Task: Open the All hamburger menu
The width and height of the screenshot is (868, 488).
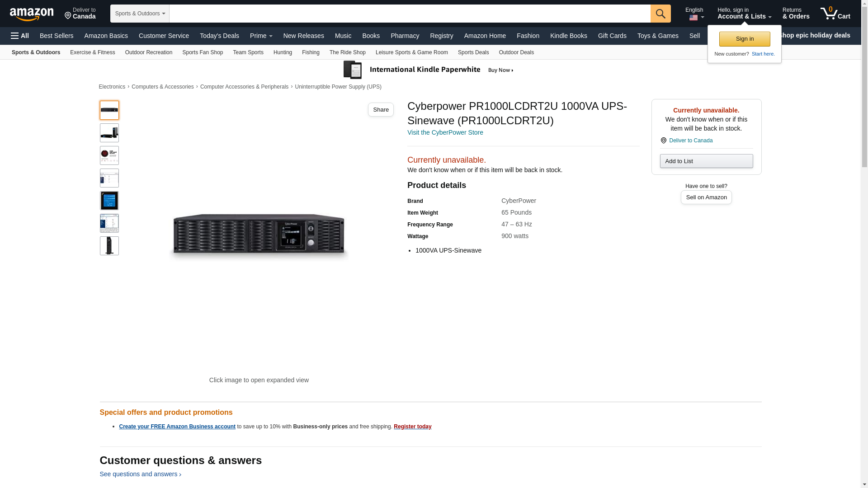Action: coord(20,36)
